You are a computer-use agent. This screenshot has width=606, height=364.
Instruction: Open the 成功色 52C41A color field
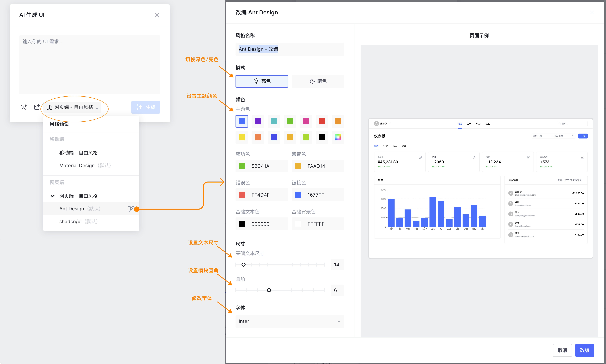[x=262, y=166]
